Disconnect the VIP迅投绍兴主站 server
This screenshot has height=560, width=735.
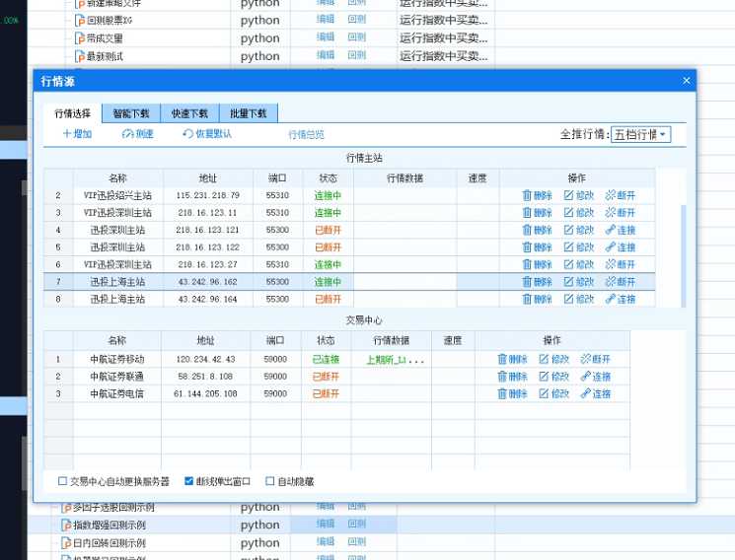pos(621,195)
